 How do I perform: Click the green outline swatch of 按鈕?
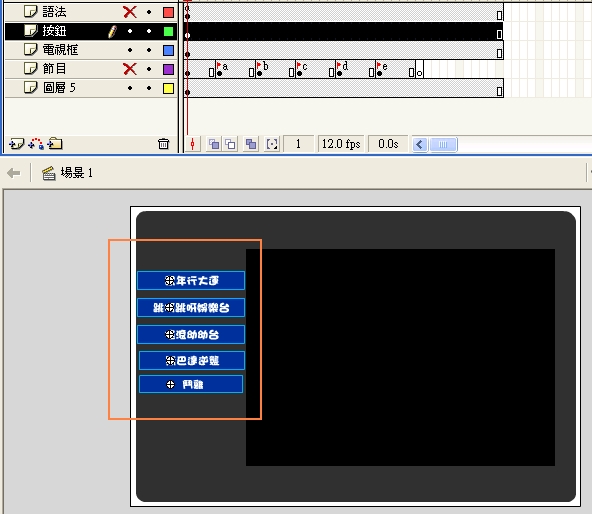[168, 31]
